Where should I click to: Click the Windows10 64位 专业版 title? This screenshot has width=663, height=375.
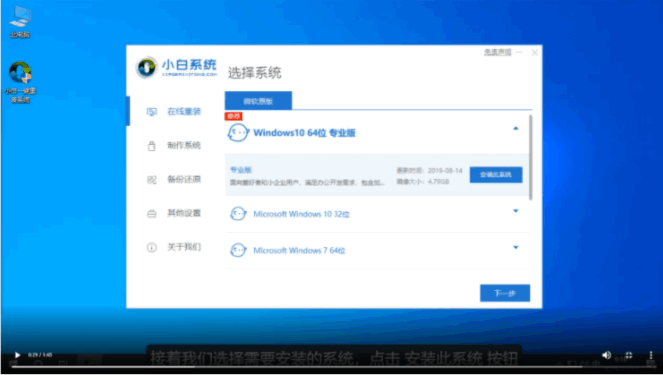point(304,133)
